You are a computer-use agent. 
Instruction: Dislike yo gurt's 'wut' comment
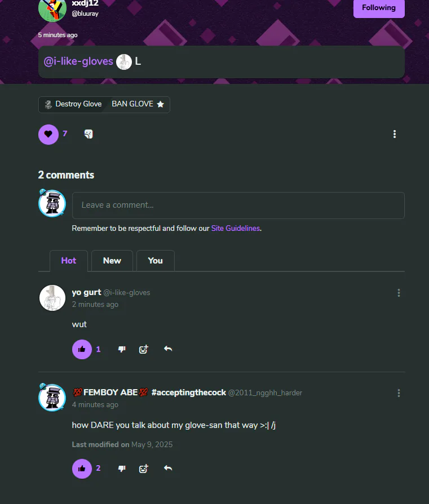tap(122, 349)
